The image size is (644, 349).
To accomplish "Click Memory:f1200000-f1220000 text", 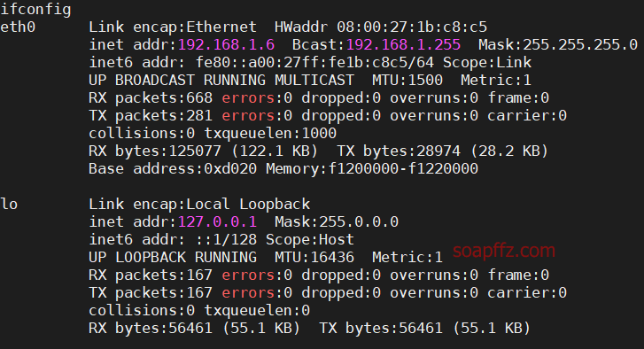I will 372,169.
